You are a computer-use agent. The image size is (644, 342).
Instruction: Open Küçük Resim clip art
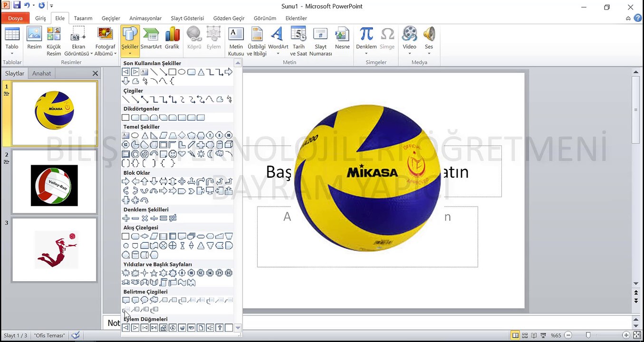[x=54, y=41]
